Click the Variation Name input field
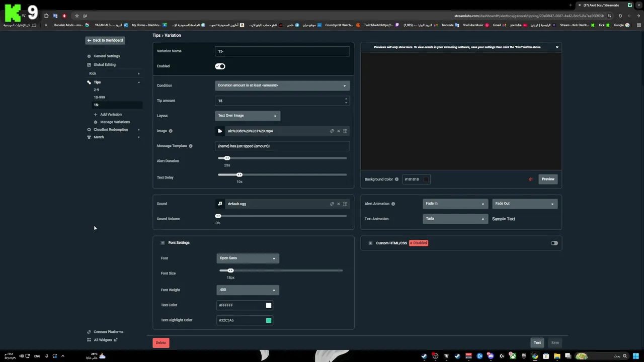Viewport: 644px width, 362px height. pos(282,51)
